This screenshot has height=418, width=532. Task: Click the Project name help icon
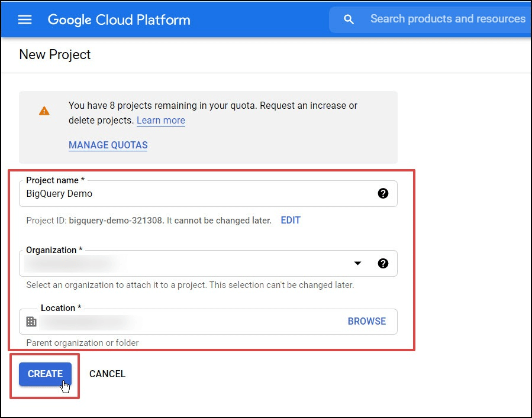[383, 193]
